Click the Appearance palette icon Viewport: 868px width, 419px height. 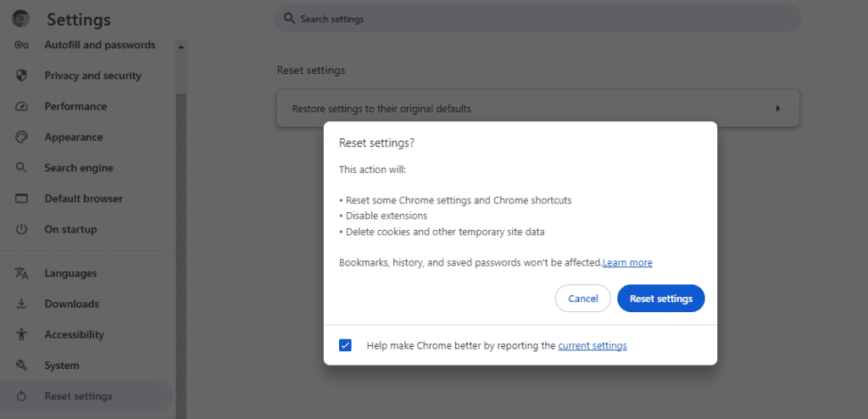pyautogui.click(x=21, y=137)
